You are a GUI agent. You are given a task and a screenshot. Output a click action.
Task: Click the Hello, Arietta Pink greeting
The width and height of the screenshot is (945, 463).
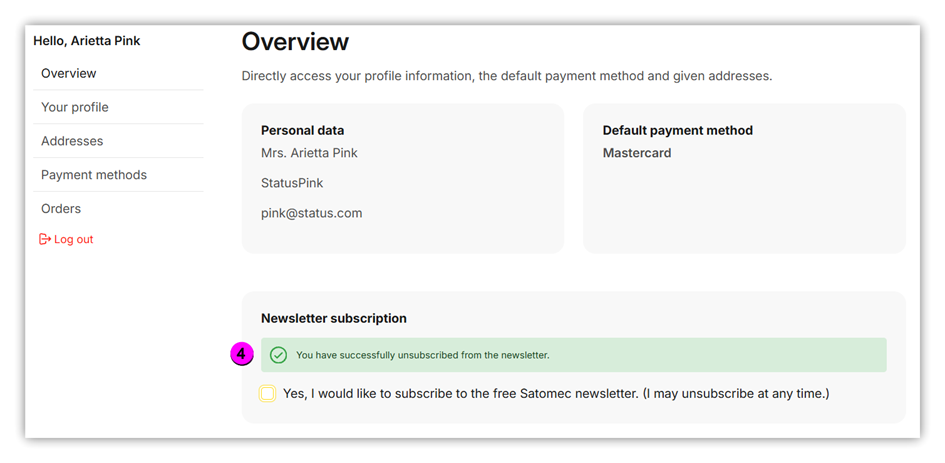coord(87,41)
